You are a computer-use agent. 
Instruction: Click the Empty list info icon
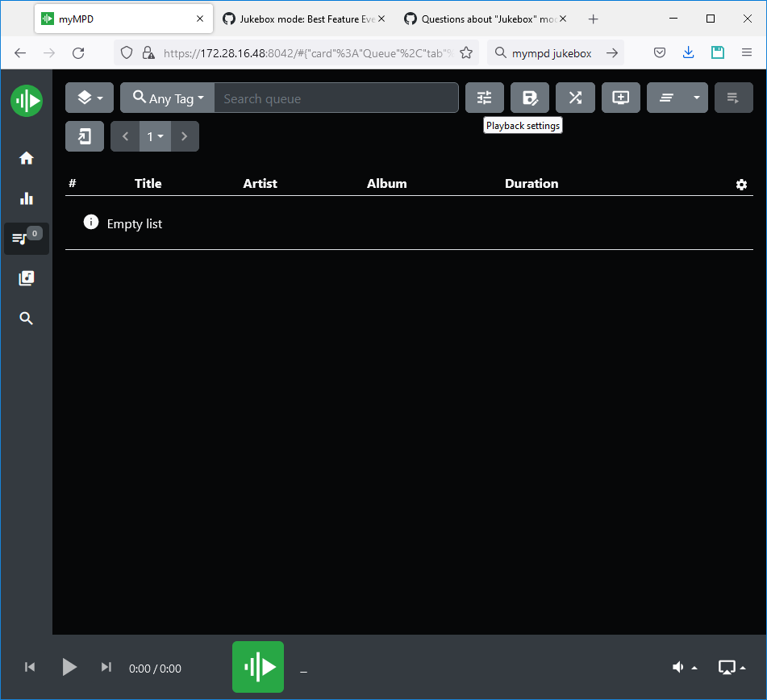click(x=91, y=222)
